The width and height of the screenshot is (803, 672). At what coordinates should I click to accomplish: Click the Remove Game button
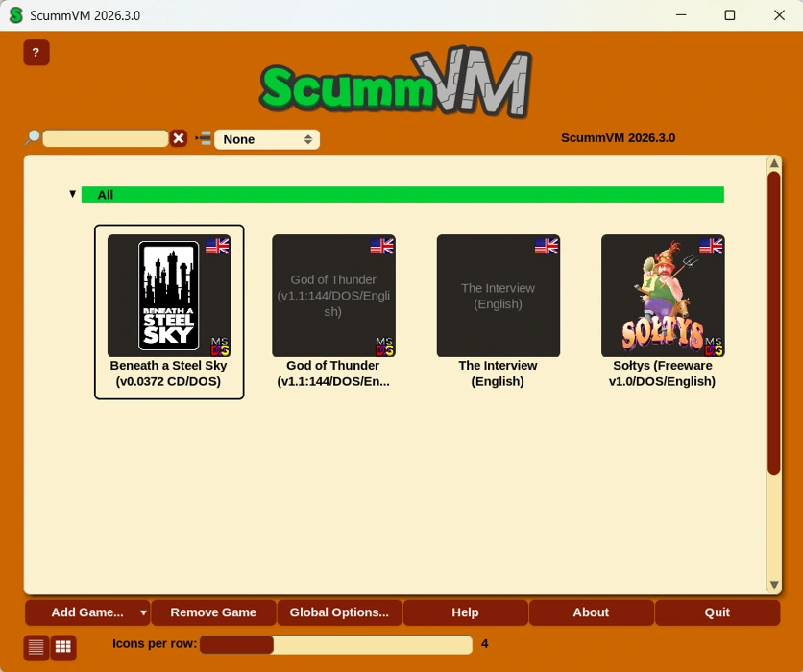point(213,612)
